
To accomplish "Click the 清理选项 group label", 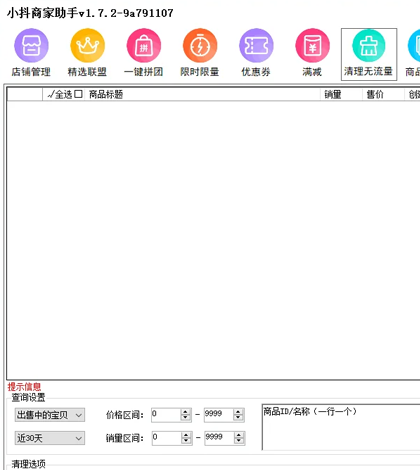I will pos(28,464).
